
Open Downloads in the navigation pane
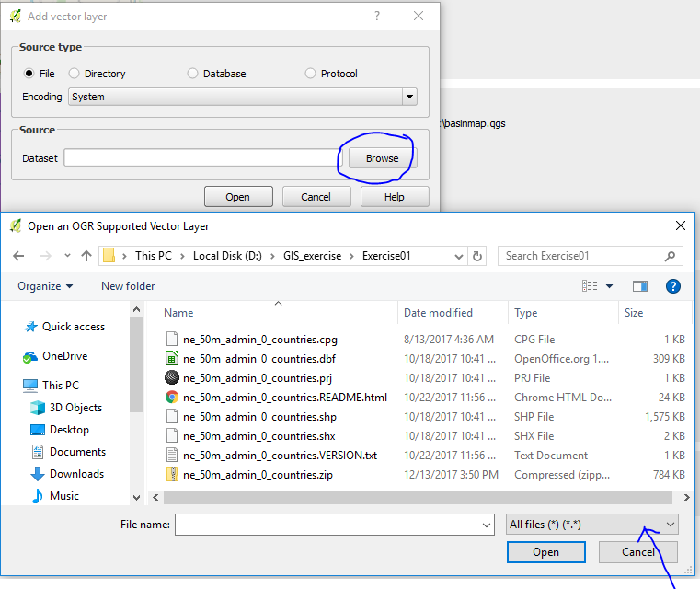pos(76,474)
